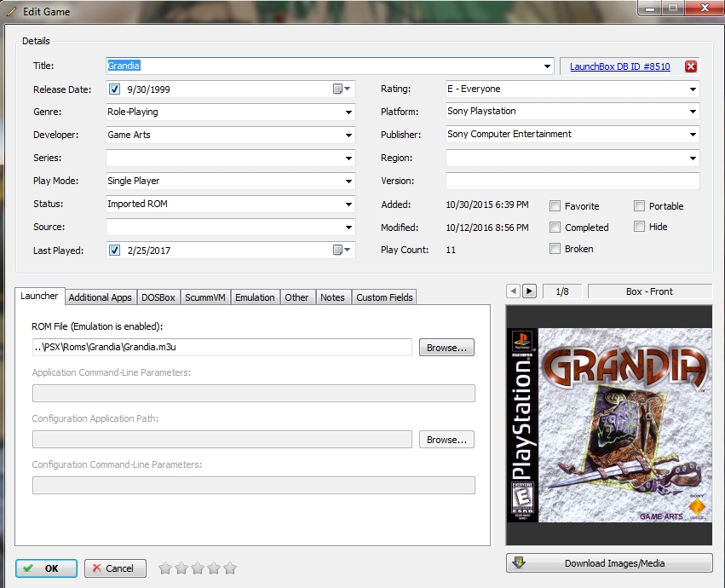Open the Genre dropdown

click(x=348, y=112)
